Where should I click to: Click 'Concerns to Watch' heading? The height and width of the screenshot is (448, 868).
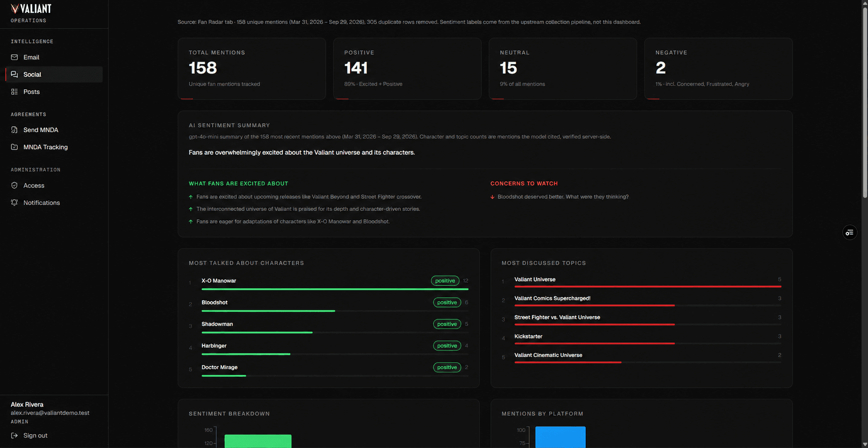coord(524,183)
